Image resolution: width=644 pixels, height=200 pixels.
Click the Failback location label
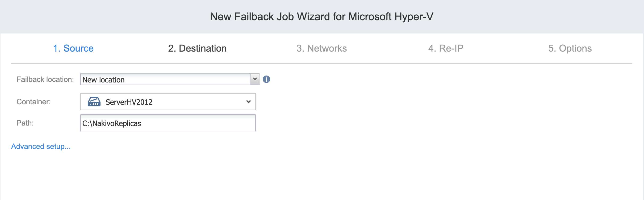45,79
